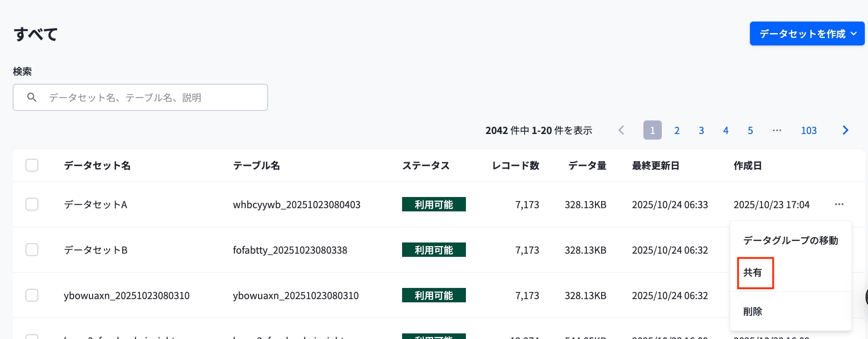Click the 最終更新日 column header

[655, 165]
